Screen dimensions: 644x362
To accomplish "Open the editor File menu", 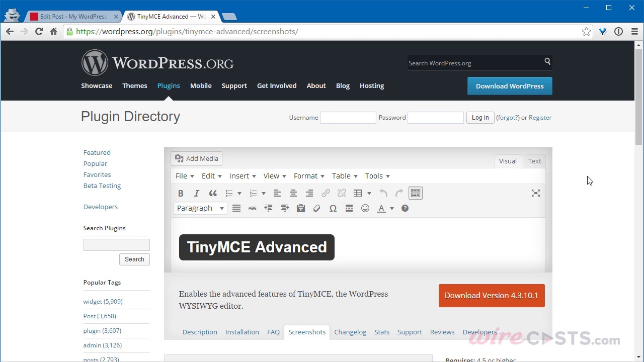I will click(x=185, y=176).
